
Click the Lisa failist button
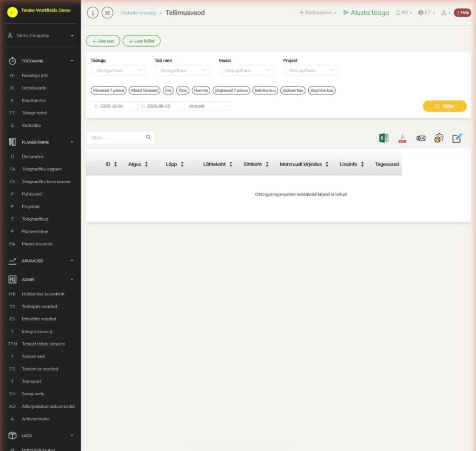(x=141, y=41)
